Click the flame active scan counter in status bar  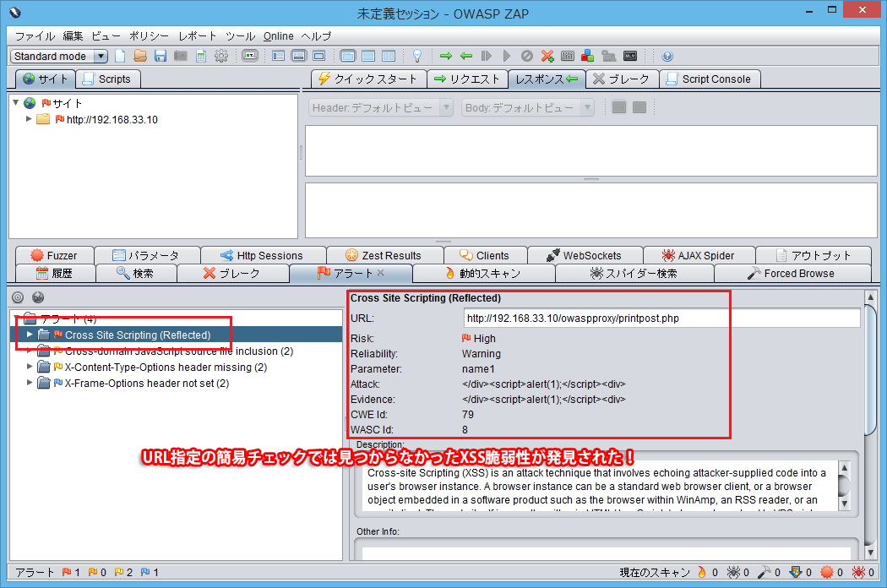tap(708, 573)
